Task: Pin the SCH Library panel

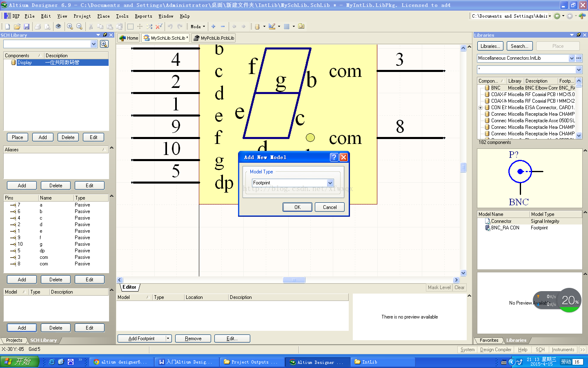Action: coord(105,35)
